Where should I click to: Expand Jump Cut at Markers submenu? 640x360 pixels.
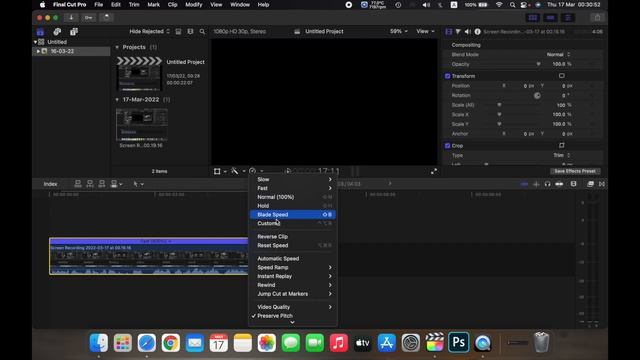(x=293, y=294)
